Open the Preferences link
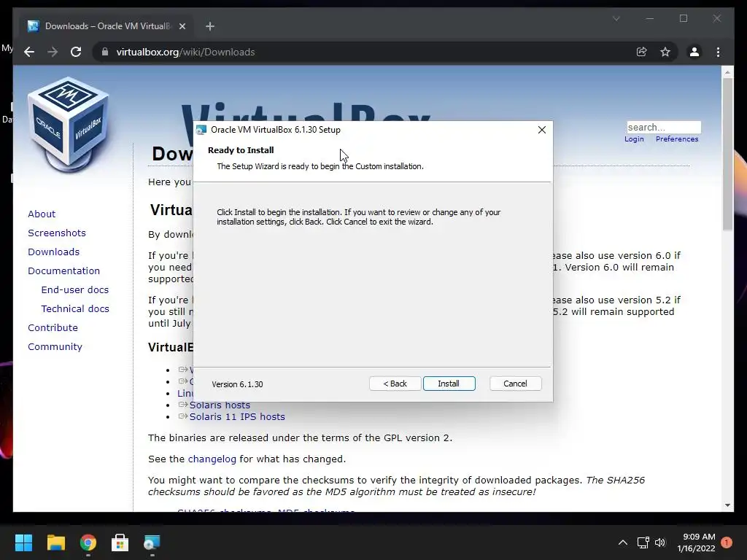The width and height of the screenshot is (747, 560). click(x=677, y=139)
